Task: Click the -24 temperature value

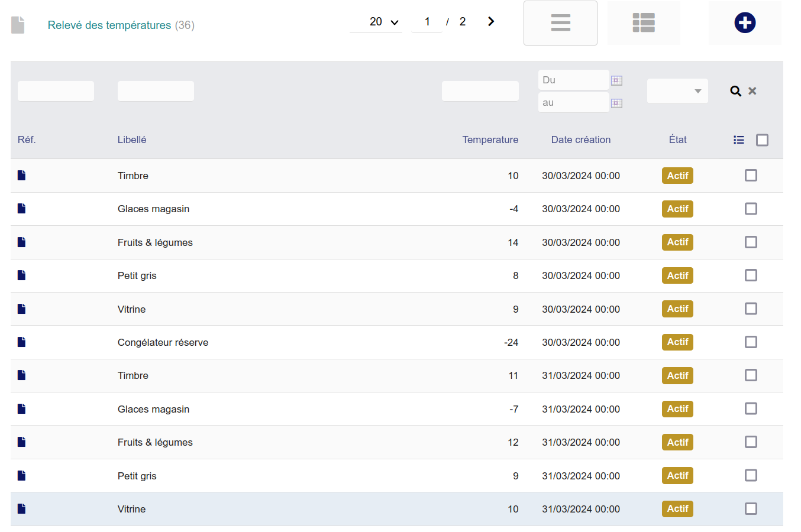Action: tap(511, 342)
